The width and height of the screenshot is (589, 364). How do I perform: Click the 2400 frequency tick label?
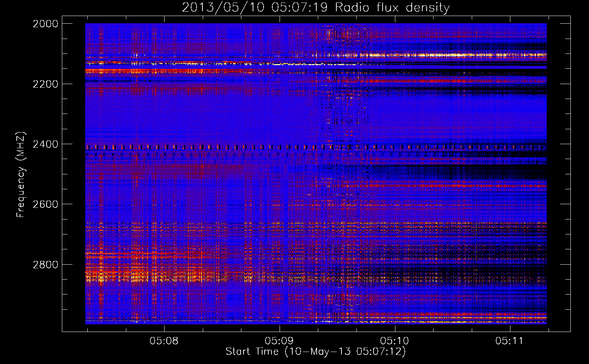(46, 144)
